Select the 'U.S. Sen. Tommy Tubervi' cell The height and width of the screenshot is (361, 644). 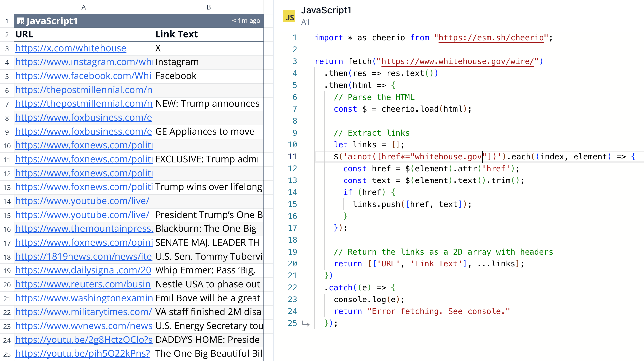pyautogui.click(x=209, y=257)
